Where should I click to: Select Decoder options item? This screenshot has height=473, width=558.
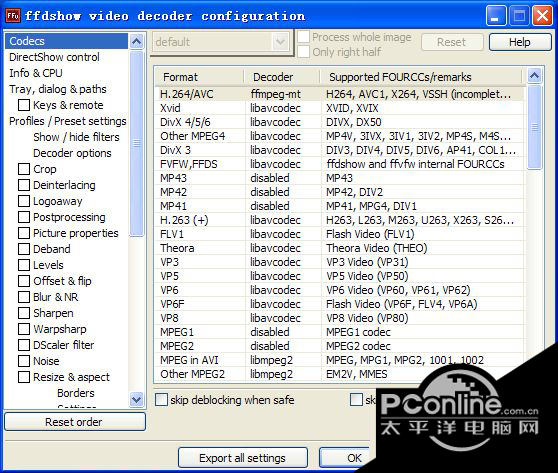tap(72, 153)
